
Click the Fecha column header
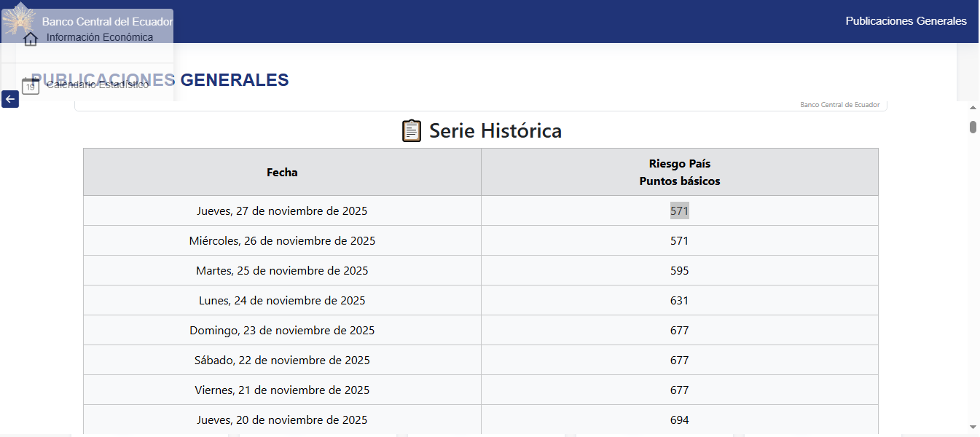click(x=282, y=173)
